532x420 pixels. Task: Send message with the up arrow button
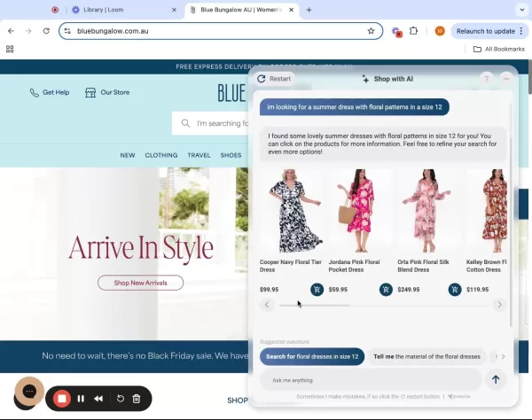point(496,379)
